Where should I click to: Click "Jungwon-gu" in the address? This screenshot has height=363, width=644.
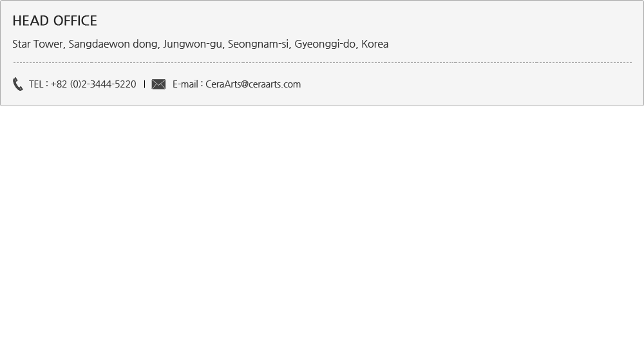(x=192, y=44)
